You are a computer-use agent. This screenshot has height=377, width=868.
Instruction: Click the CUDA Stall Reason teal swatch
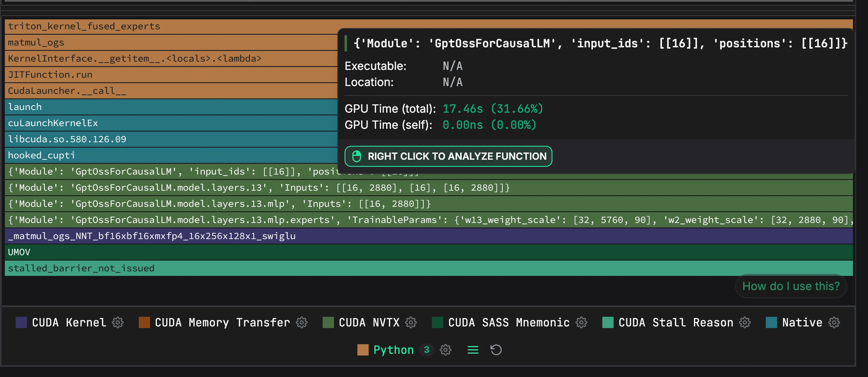pos(608,322)
